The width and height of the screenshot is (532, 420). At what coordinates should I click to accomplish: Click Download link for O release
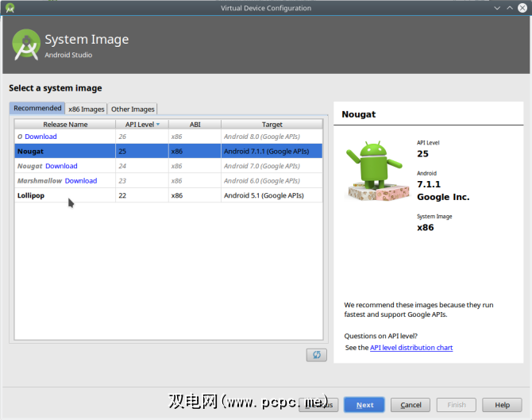[40, 137]
